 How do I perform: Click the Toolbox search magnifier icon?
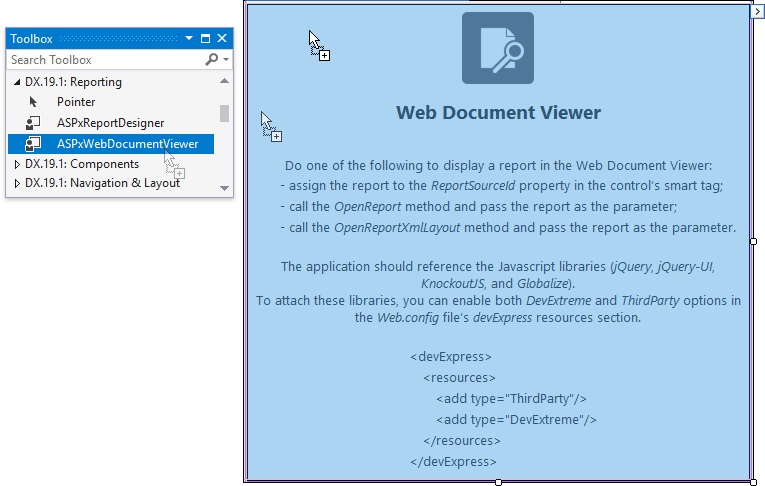click(212, 60)
